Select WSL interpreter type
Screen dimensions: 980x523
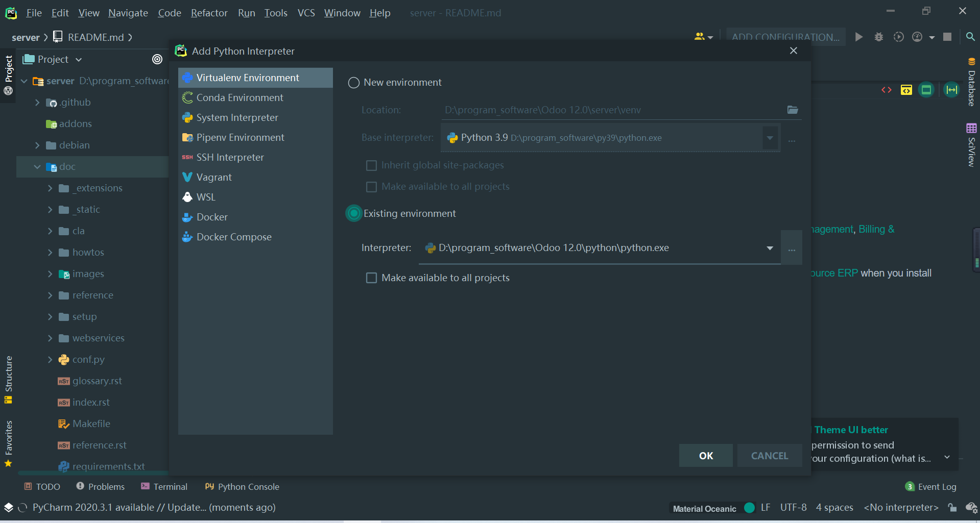[255, 197]
